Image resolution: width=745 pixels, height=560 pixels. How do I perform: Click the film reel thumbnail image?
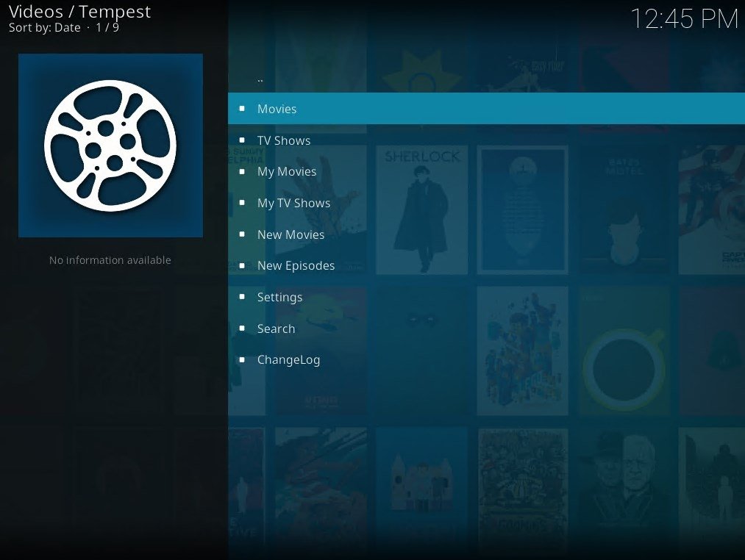[x=110, y=146]
